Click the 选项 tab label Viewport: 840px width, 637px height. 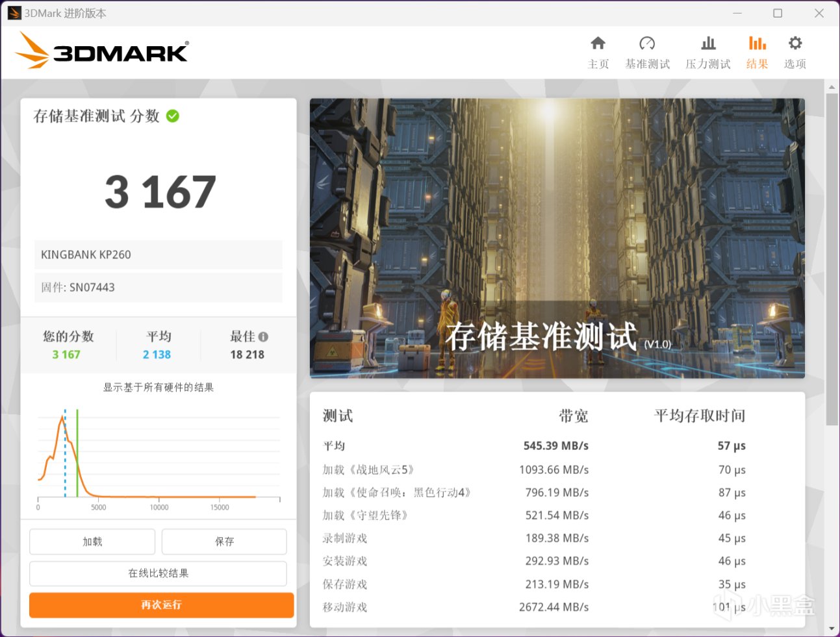point(795,64)
